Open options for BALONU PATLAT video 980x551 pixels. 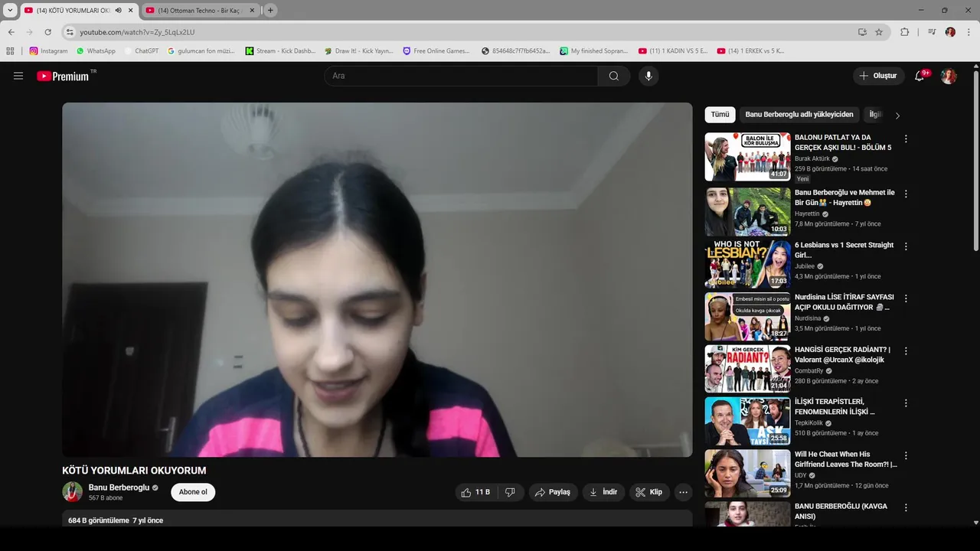(x=906, y=139)
